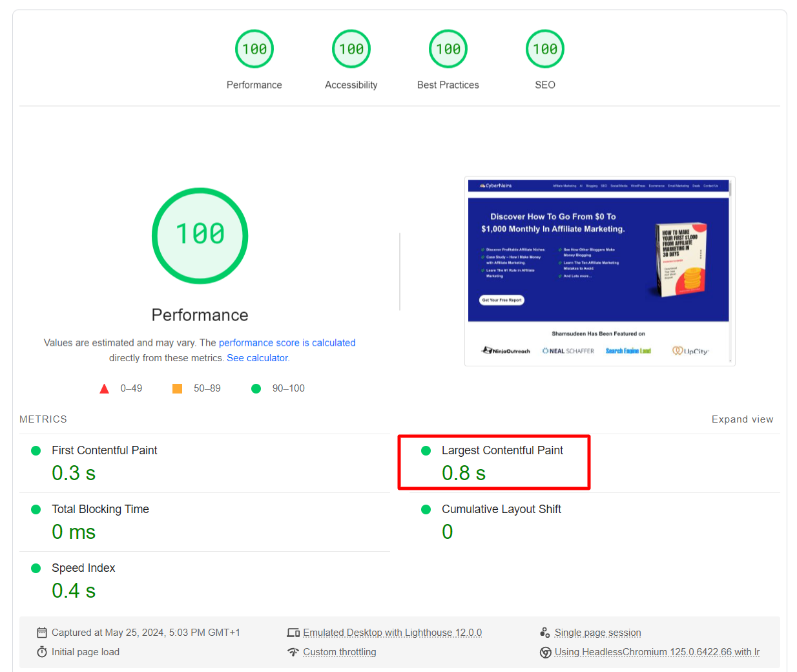Open the Performance category label link
The image size is (797, 672).
coord(254,85)
